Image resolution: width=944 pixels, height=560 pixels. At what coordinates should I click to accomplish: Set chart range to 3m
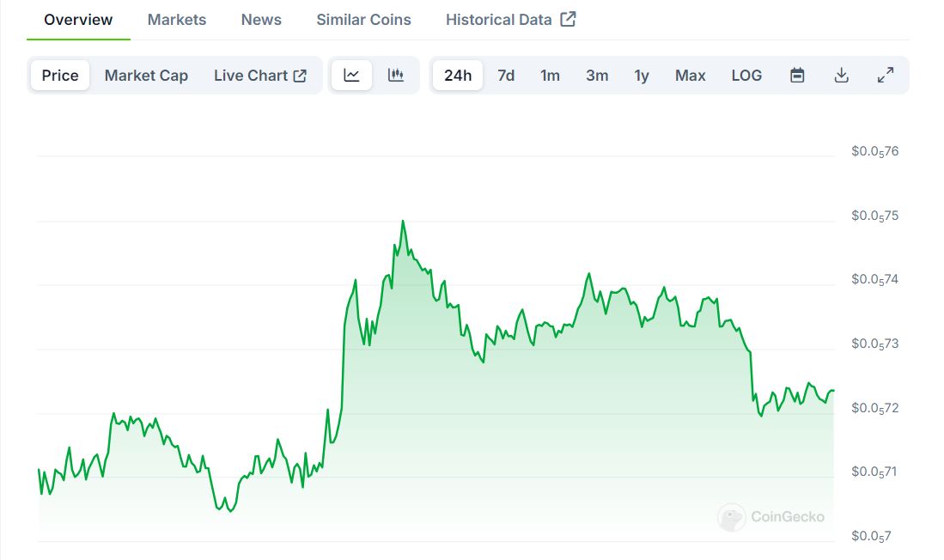597,76
